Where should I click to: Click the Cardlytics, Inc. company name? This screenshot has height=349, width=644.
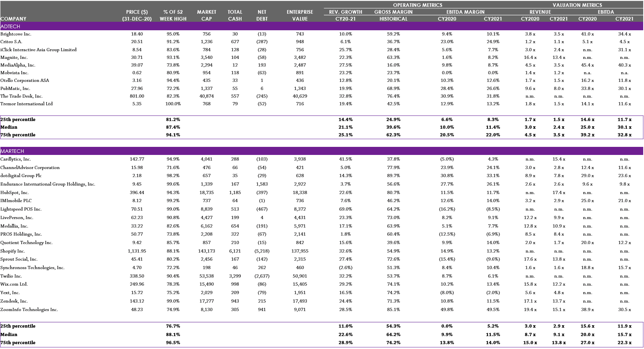[x=16, y=159]
